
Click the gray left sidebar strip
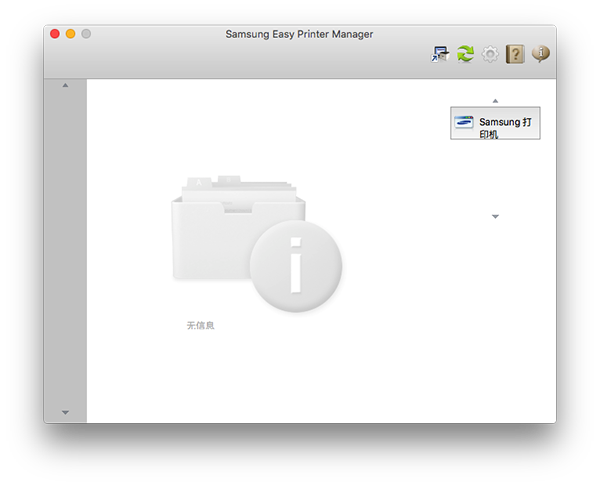[66, 250]
